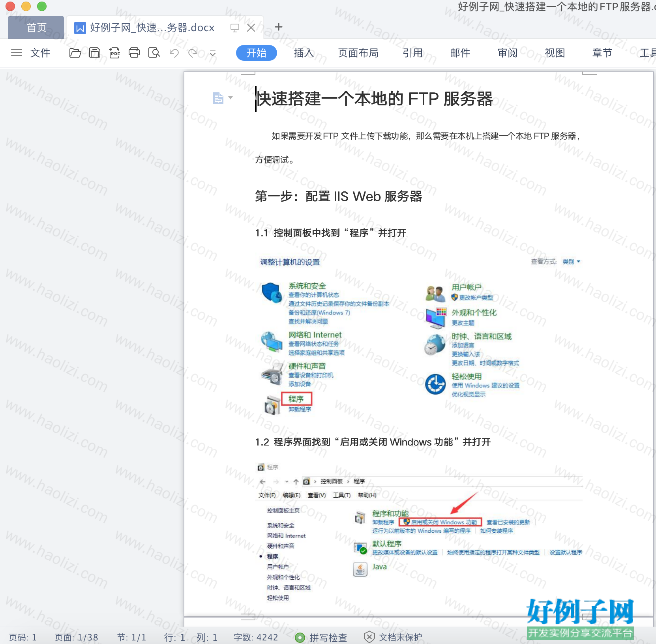
Task: Click the 节: 1/1 status entry
Action: pos(132,637)
